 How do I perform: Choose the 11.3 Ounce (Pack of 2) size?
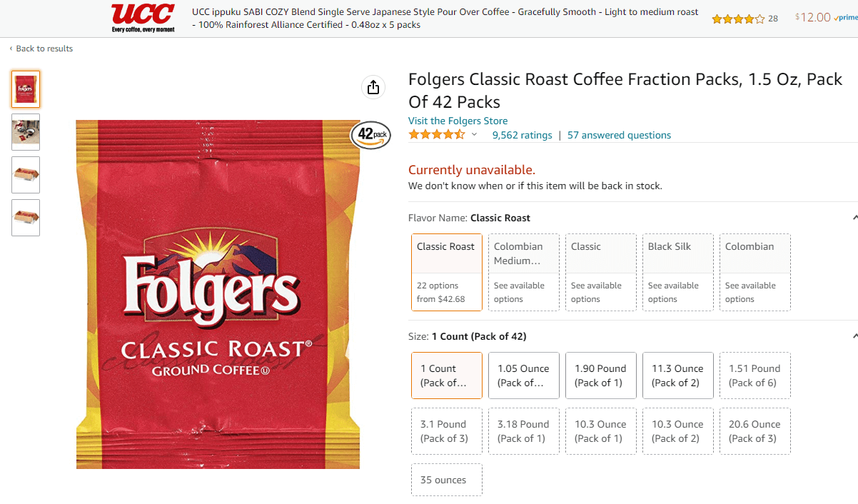pos(678,375)
